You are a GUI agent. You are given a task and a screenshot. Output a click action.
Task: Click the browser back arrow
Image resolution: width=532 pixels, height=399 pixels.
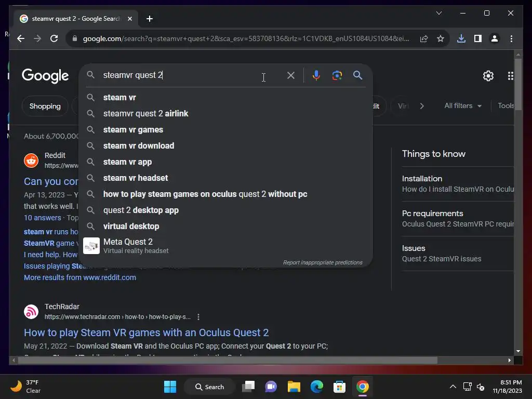pos(21,38)
